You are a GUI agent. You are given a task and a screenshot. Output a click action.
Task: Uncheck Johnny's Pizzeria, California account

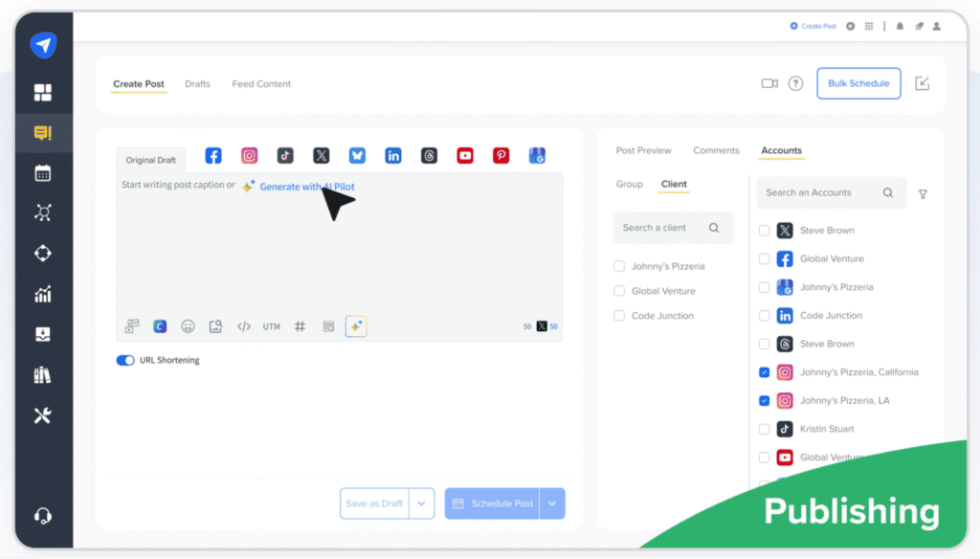[x=763, y=372]
